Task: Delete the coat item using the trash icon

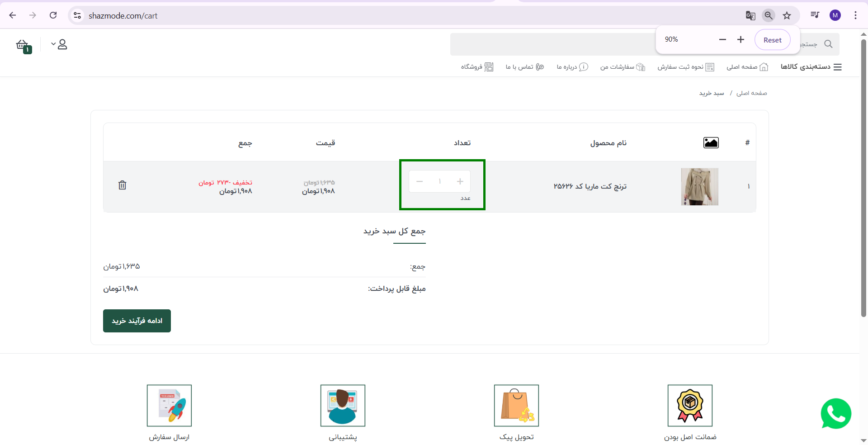Action: click(122, 185)
